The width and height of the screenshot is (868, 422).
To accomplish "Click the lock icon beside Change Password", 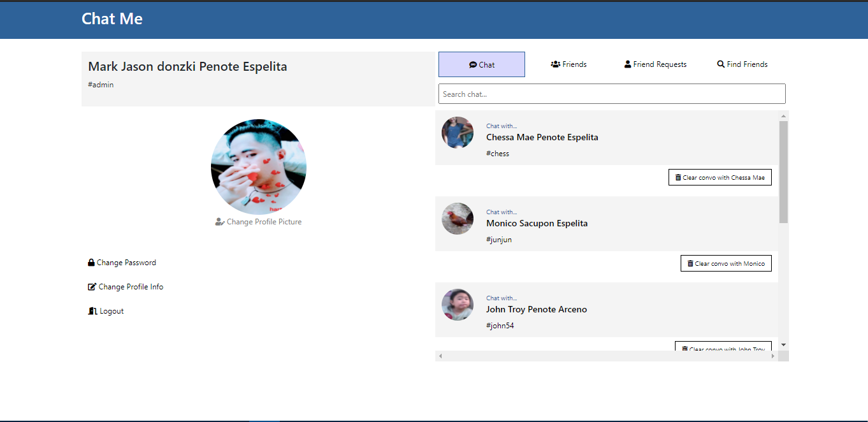I will click(91, 263).
